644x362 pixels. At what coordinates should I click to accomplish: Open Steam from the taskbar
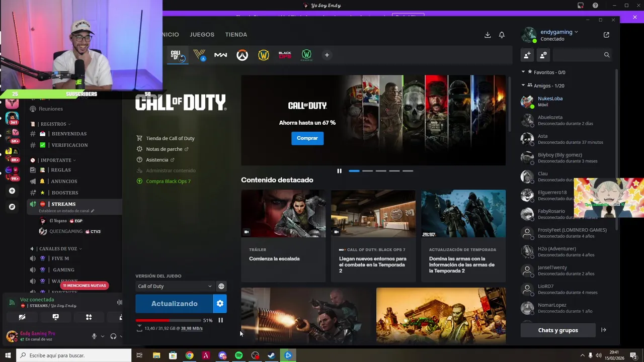[271, 355]
